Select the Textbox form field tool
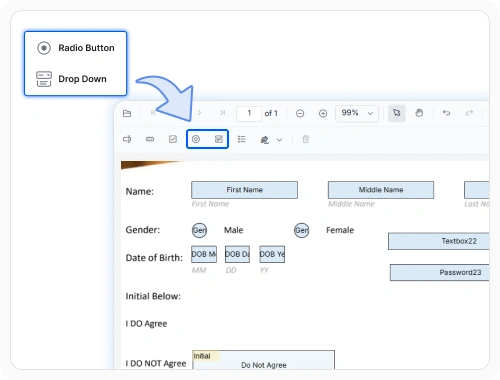500x380 pixels. (x=127, y=139)
